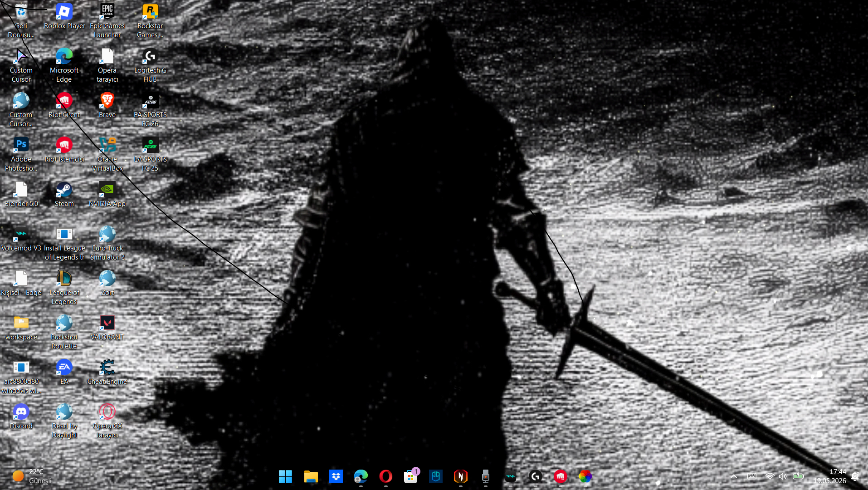Select the Cheat Engine desktop shortcut
Screen dimensions: 868x490
[x=107, y=372]
